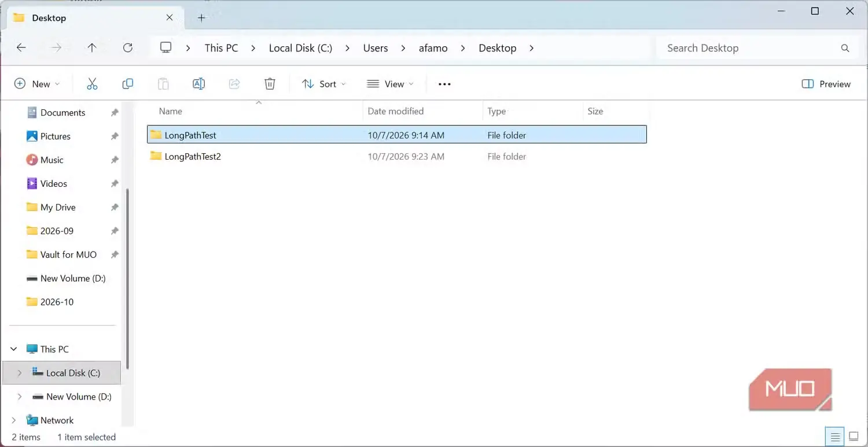Click the Copy icon in toolbar
The image size is (868, 447).
point(128,84)
